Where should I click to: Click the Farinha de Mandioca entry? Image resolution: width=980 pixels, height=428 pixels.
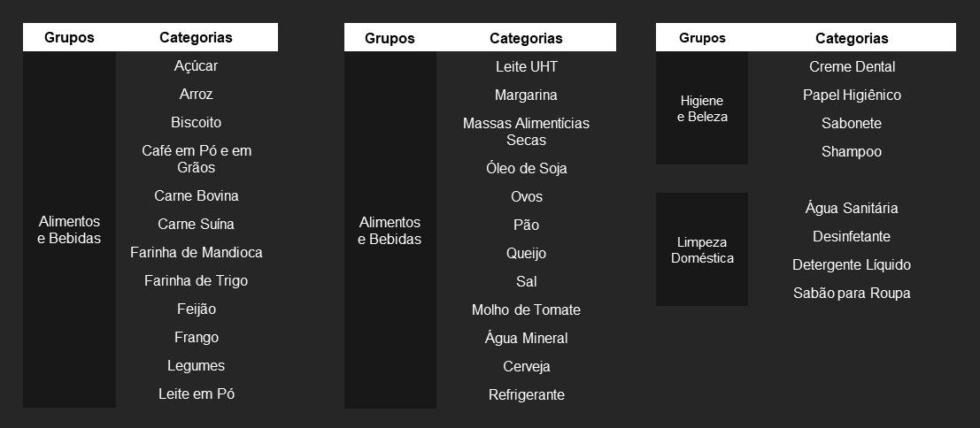(x=197, y=253)
